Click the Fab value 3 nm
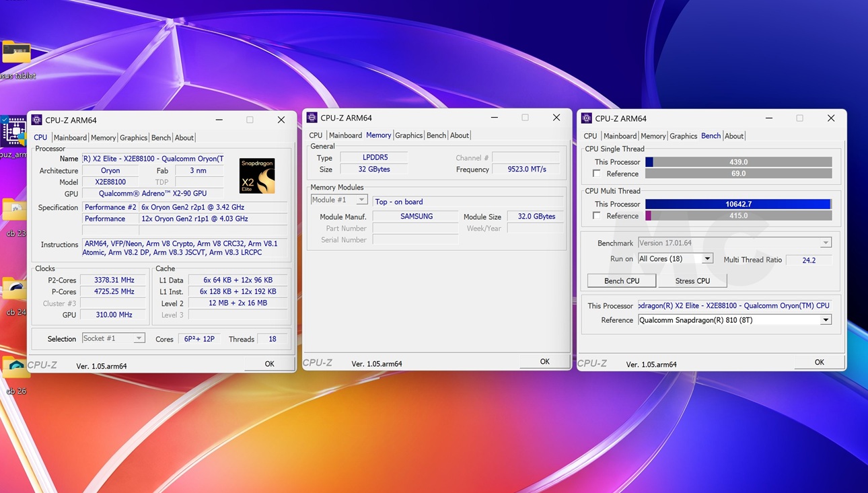Screen dimensions: 868x493 coord(198,171)
